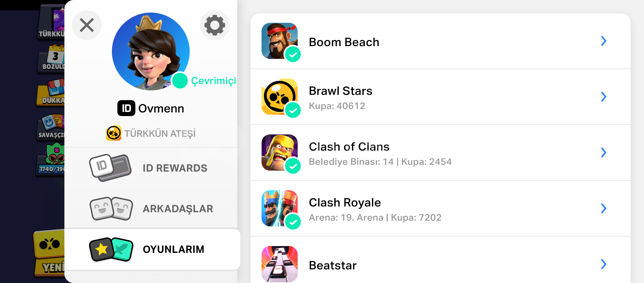Viewport: 644px width, 283px height.
Task: Click the green check on Brawl Stars
Action: 293,110
